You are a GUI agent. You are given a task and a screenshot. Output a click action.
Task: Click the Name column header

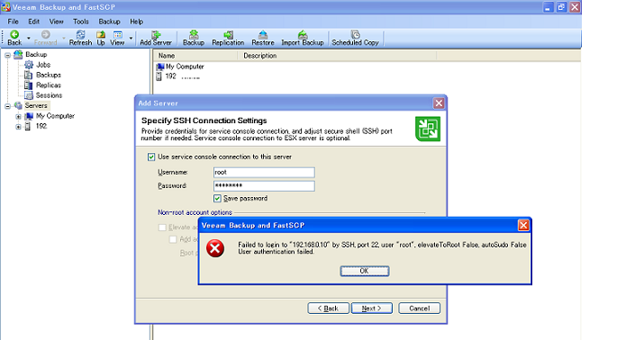coord(195,56)
